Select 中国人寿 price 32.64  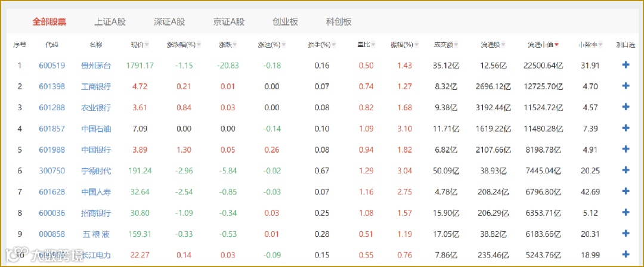tap(140, 192)
